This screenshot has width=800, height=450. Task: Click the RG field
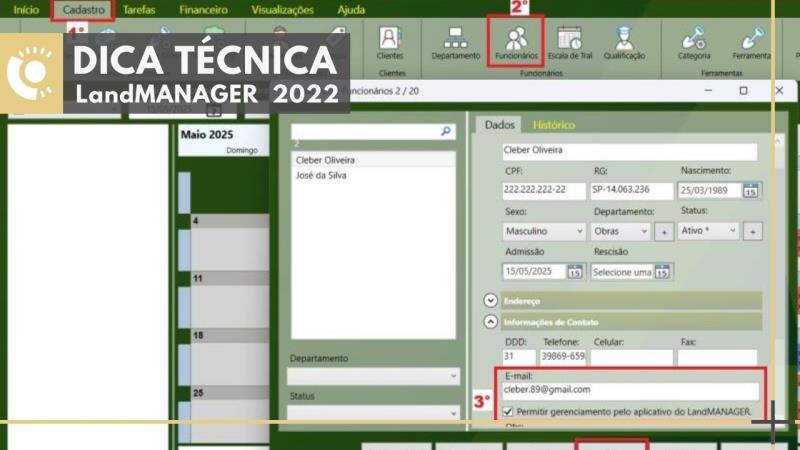(632, 190)
